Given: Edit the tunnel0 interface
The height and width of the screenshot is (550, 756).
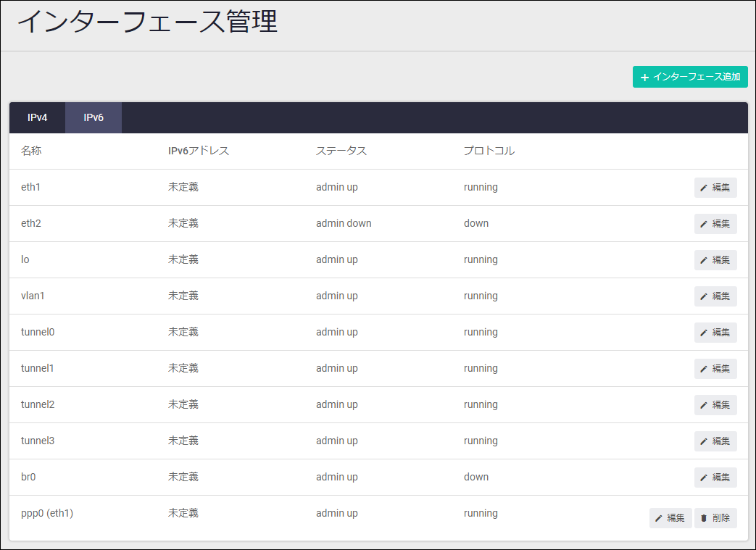Looking at the screenshot, I should click(x=715, y=333).
